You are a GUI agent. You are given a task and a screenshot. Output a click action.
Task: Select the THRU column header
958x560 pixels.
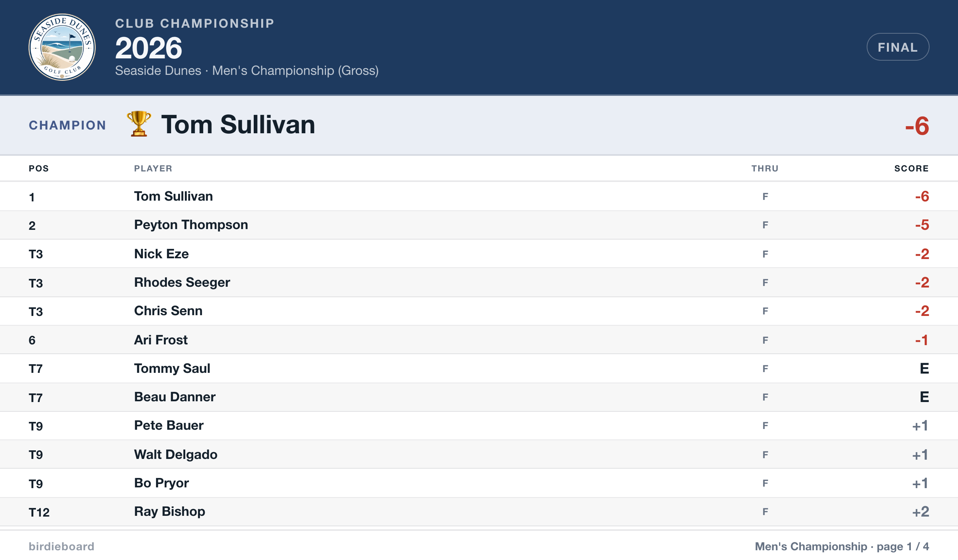[765, 168]
